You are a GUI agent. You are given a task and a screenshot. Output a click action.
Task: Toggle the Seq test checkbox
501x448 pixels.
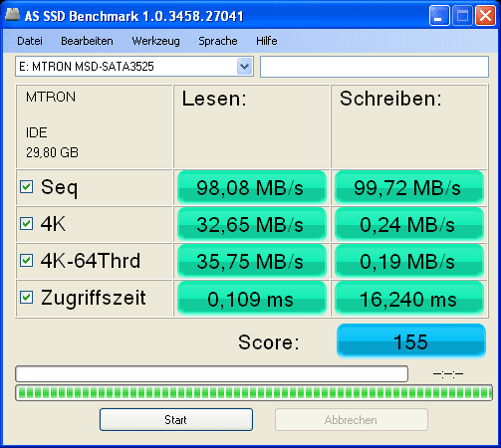pyautogui.click(x=26, y=186)
